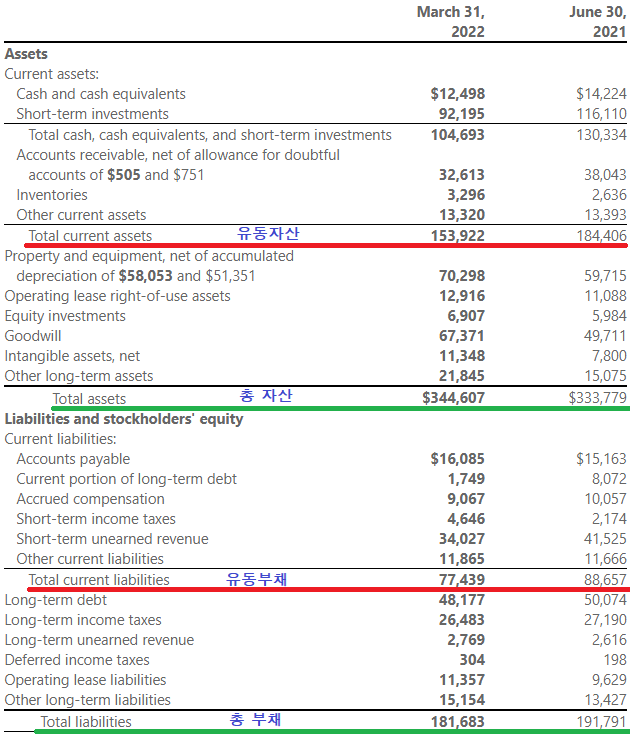Image resolution: width=630 pixels, height=735 pixels.
Task: Click the 'Total current liabilities' label
Action: click(99, 580)
